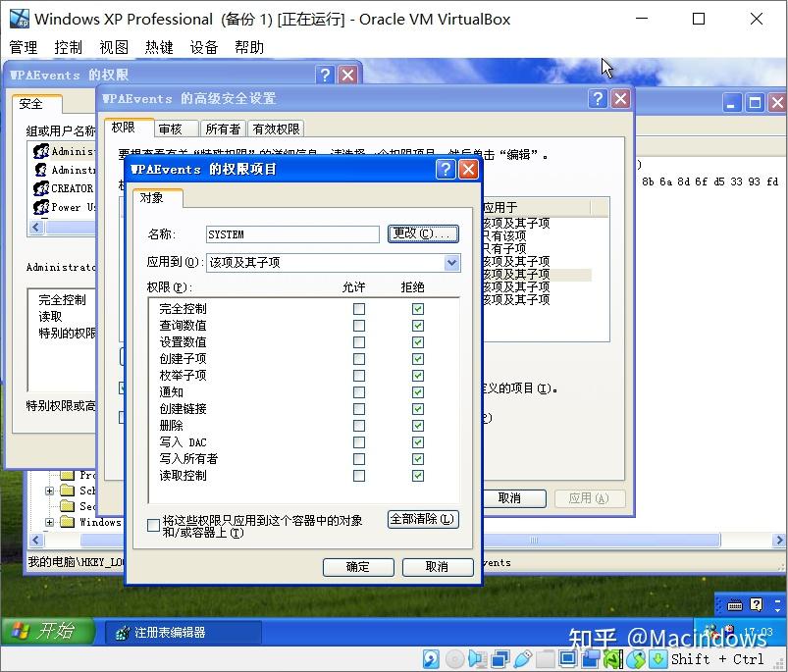This screenshot has width=788, height=672.
Task: Deny 完全控制 permission checkbox
Action: [x=417, y=308]
